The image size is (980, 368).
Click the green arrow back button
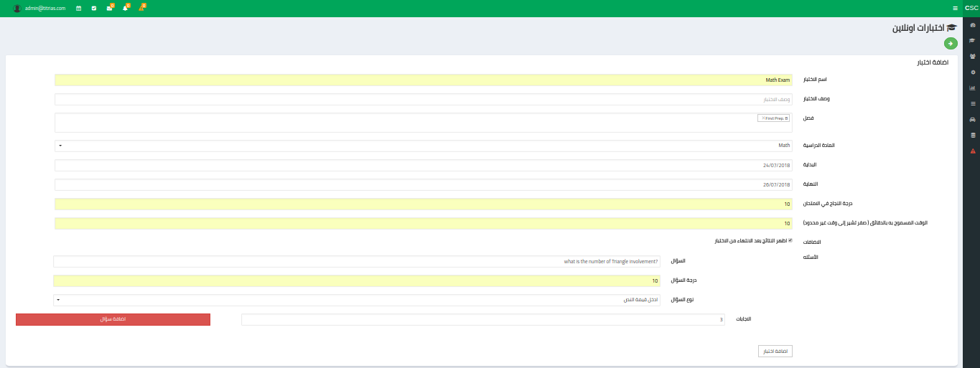(951, 44)
